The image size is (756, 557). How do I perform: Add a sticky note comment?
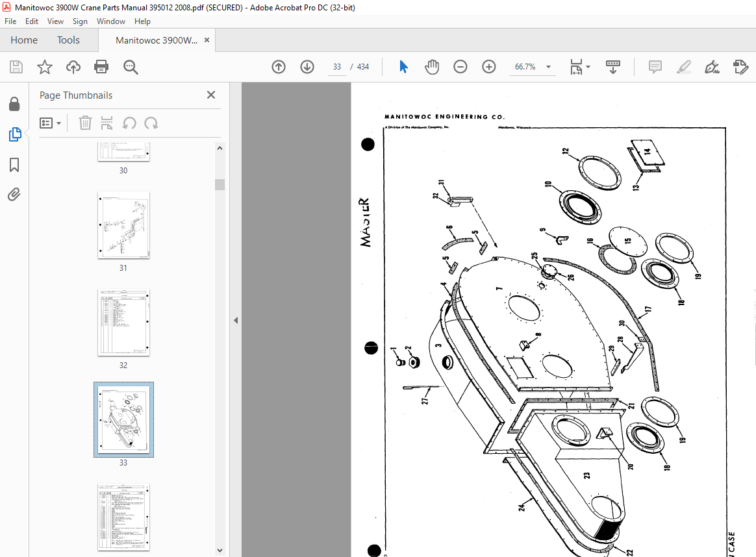tap(655, 67)
